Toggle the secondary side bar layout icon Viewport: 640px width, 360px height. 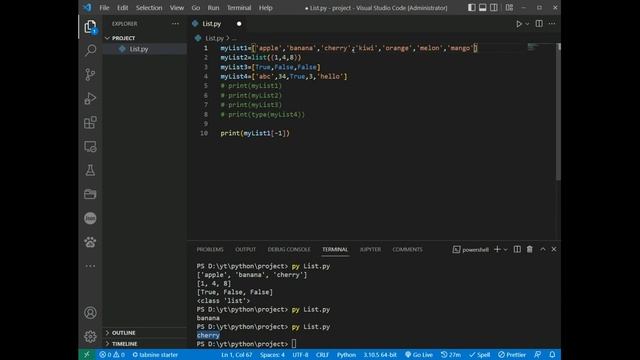click(494, 8)
